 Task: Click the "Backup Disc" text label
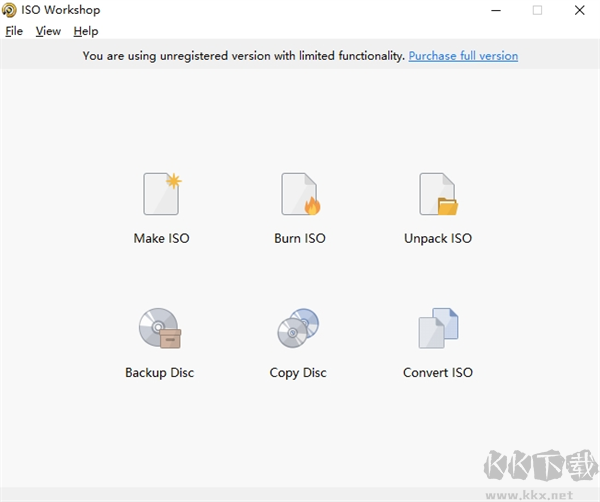160,373
